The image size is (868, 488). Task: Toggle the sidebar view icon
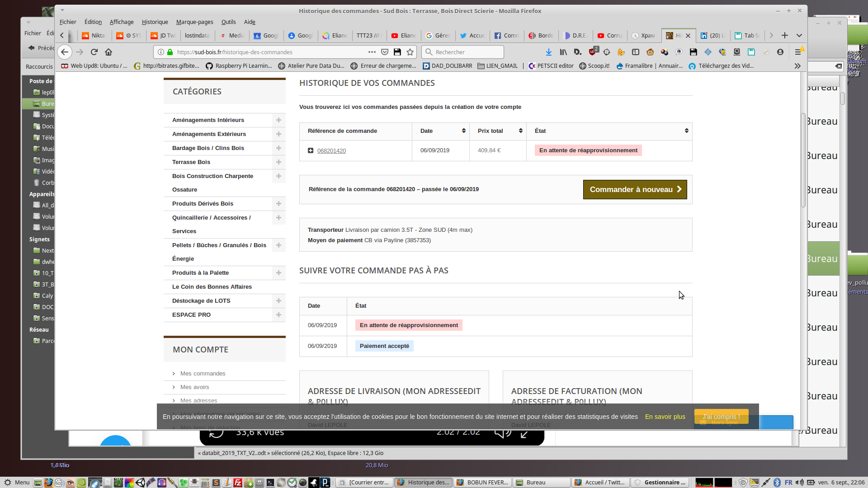pyautogui.click(x=635, y=52)
